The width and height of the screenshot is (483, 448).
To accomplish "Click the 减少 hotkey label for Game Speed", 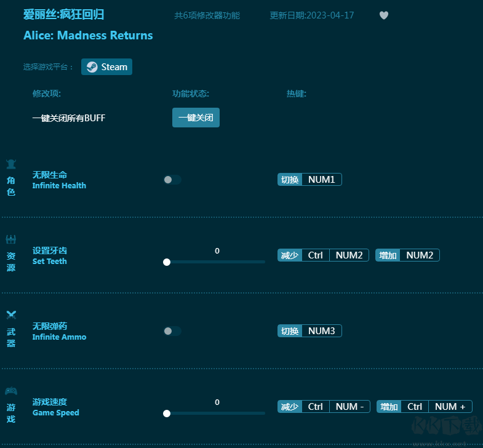I will coord(290,407).
